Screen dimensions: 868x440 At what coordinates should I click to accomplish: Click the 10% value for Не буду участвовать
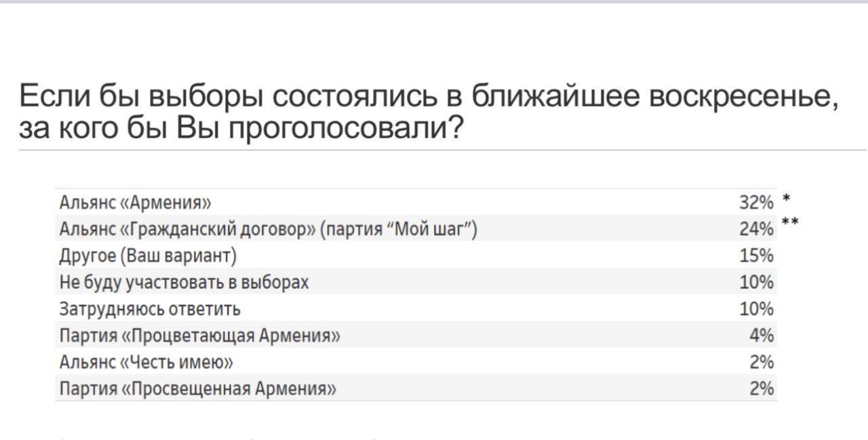click(x=756, y=282)
